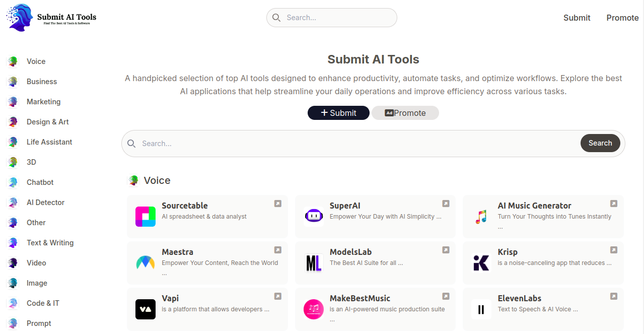The image size is (644, 334).
Task: Open external link arrow on ModelsLab card
Action: tap(446, 250)
